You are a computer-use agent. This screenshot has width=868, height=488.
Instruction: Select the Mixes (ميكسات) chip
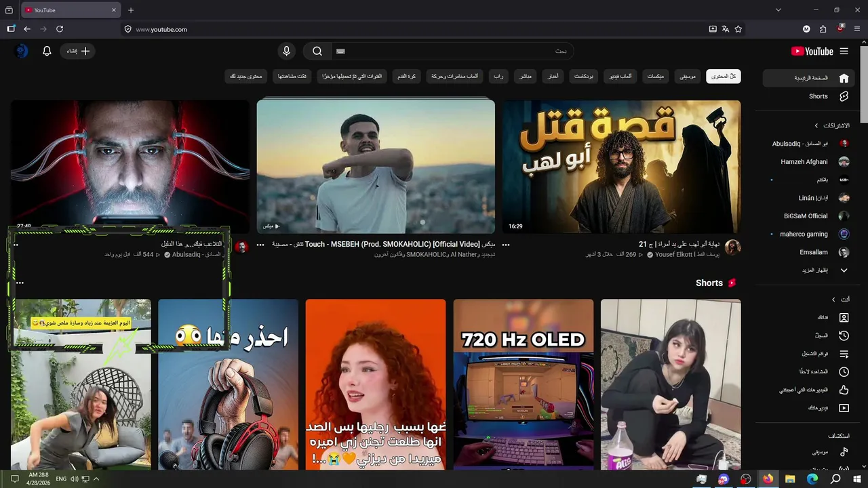click(655, 77)
